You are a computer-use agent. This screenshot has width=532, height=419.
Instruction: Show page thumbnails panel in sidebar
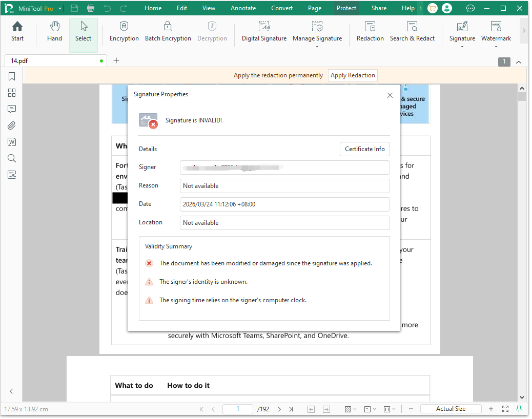[x=12, y=93]
